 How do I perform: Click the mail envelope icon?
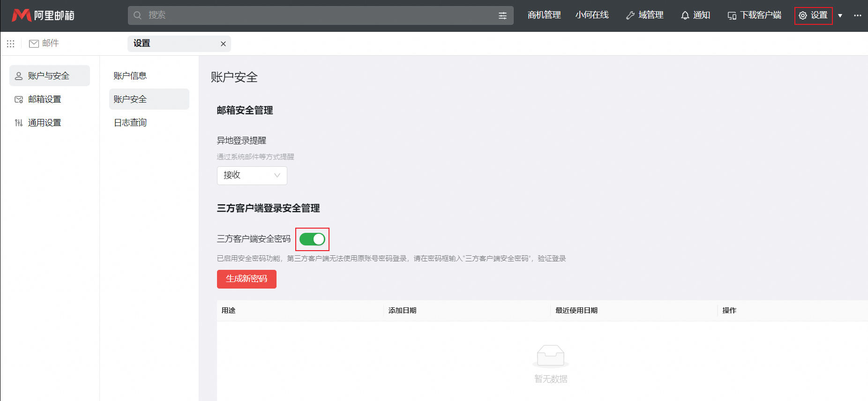[x=34, y=44]
